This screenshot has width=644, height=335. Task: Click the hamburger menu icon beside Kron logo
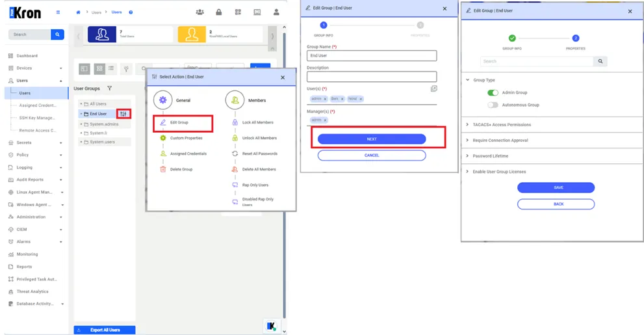pos(58,12)
